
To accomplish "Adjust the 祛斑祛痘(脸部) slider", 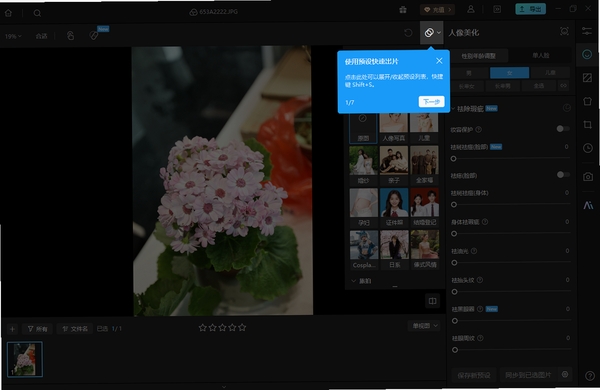I will pos(511,158).
